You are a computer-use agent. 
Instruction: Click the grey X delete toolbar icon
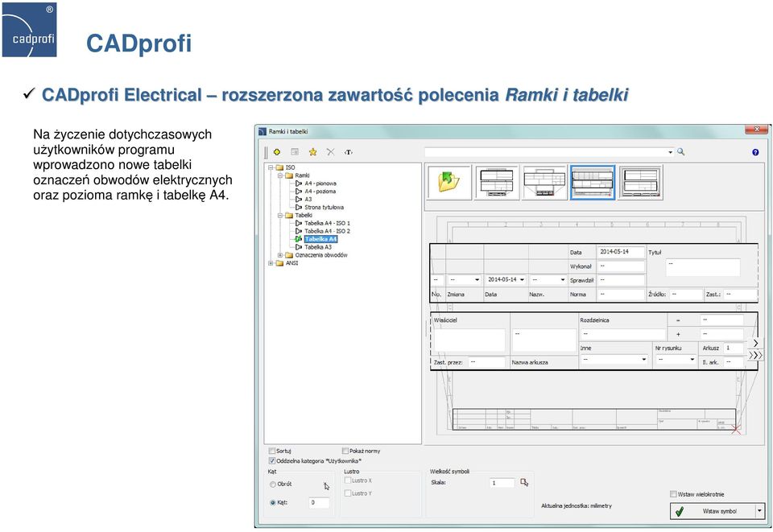[x=330, y=152]
